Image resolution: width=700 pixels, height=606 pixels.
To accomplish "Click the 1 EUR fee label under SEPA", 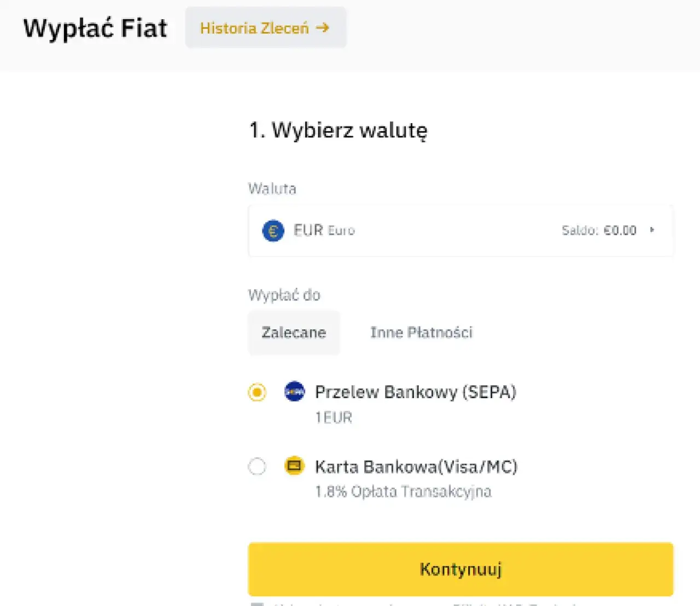I will tap(333, 417).
